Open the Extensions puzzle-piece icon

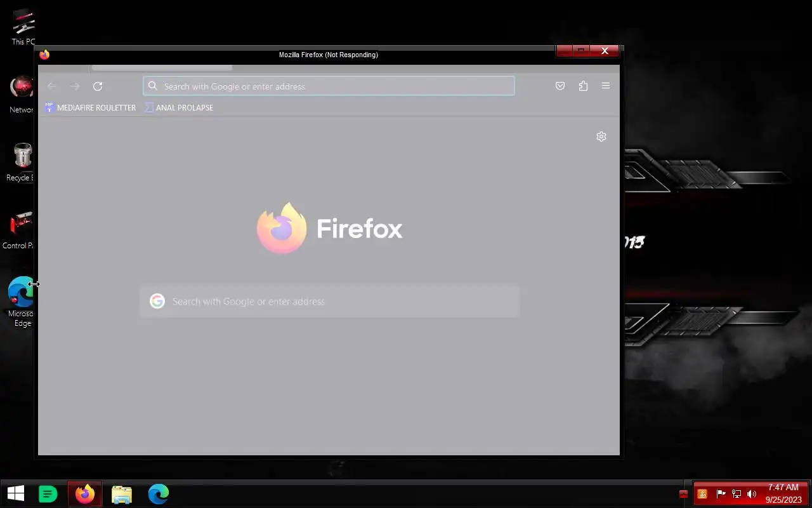[x=583, y=86]
